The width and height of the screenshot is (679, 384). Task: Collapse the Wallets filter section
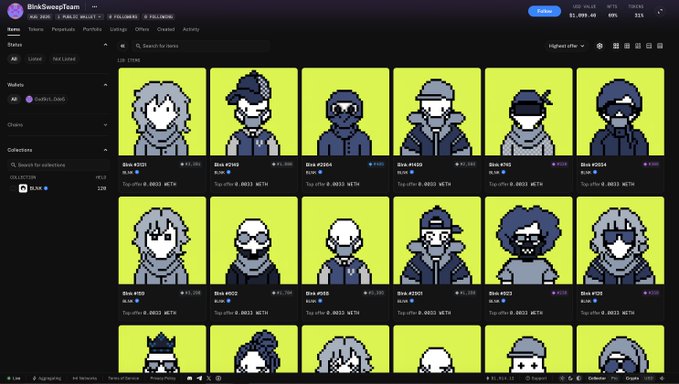105,85
